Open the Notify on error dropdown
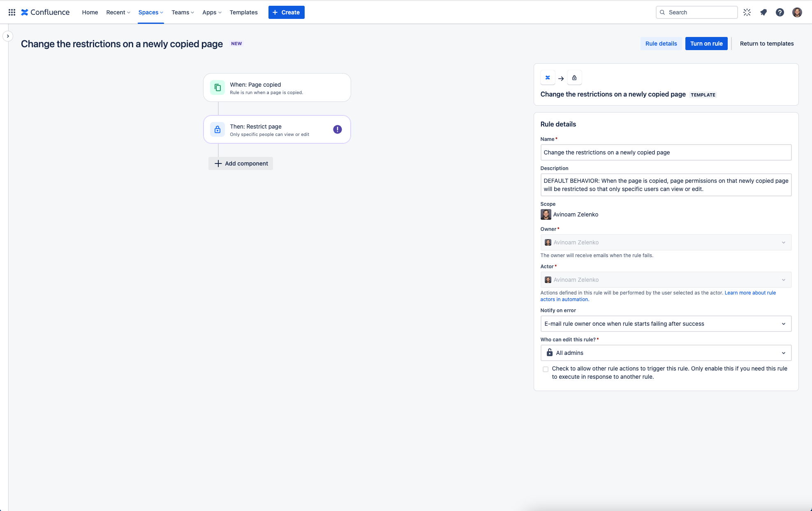 (666, 324)
